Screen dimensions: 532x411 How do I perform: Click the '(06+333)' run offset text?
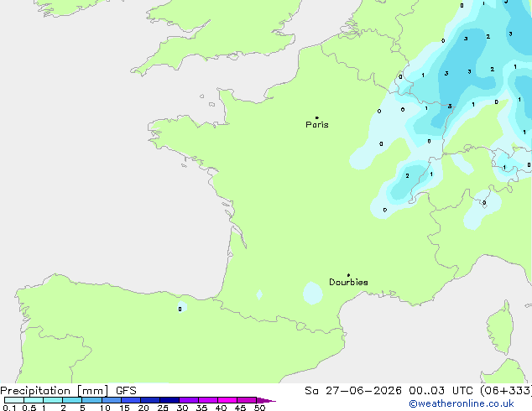pos(506,391)
